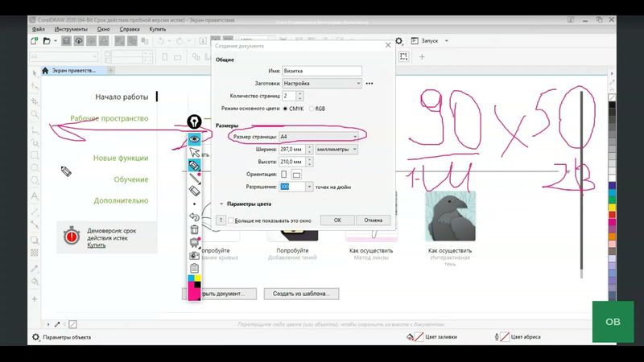Choose the RGB color mode radio button
The image size is (644, 362).
[x=311, y=108]
